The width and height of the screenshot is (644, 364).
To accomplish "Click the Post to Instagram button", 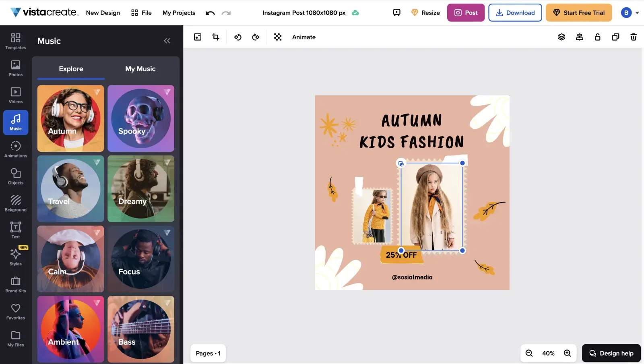I will tap(466, 12).
